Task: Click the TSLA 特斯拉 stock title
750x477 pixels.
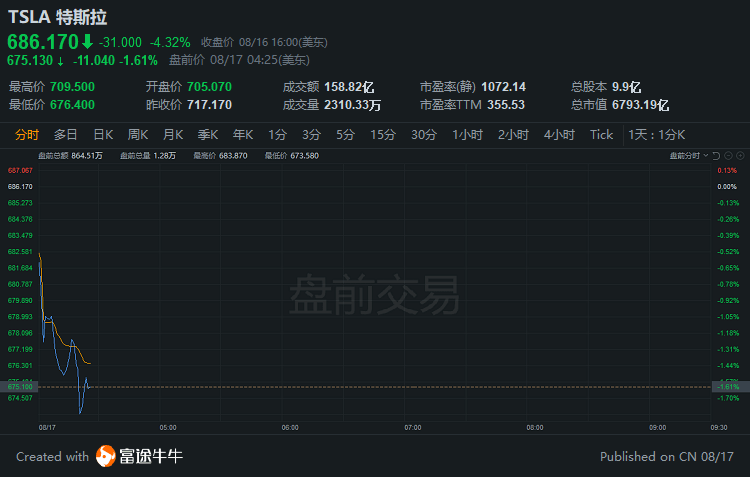Action: pos(57,17)
